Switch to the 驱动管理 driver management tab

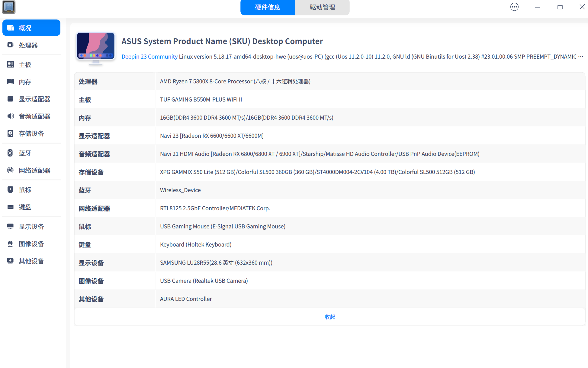[322, 7]
